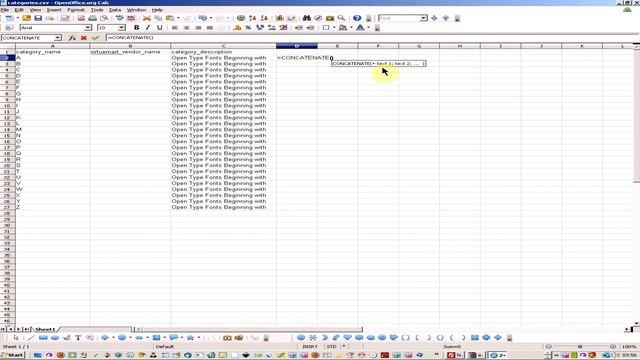Sort ascending using the toolbar icon
The height and width of the screenshot is (360, 640).
(253, 18)
